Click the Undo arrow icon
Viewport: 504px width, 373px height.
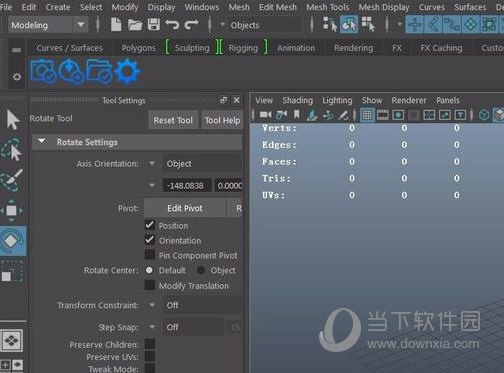pos(172,25)
